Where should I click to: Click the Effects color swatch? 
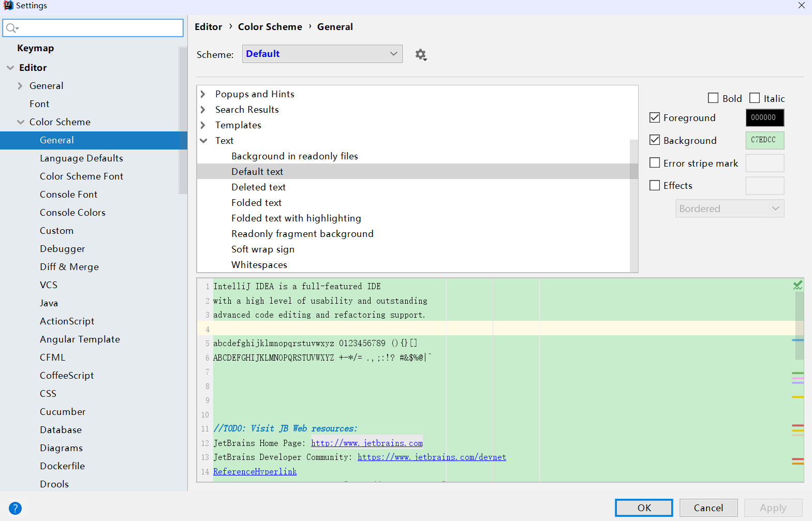pos(765,186)
